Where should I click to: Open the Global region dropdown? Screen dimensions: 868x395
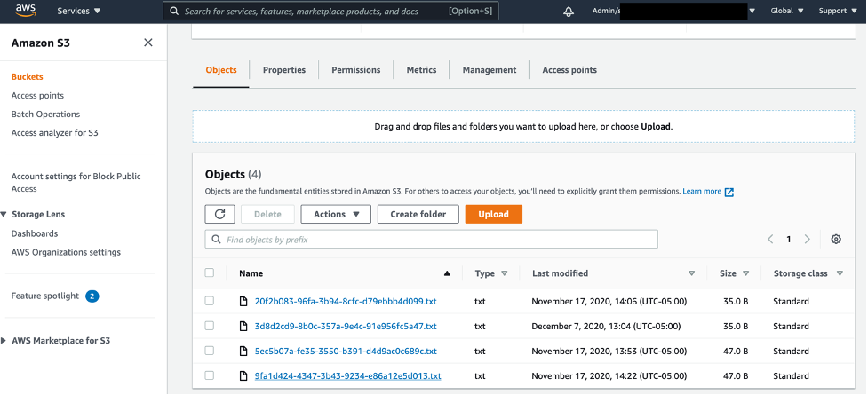[786, 11]
